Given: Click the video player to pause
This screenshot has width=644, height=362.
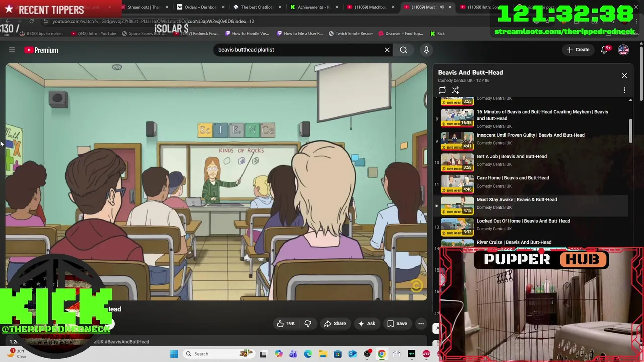Looking at the screenshot, I should 216,182.
